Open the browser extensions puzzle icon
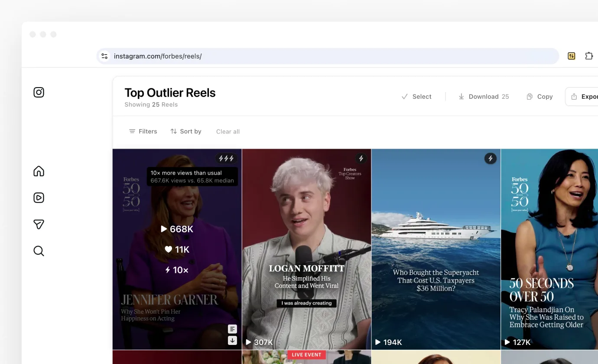598x364 pixels. pos(589,56)
